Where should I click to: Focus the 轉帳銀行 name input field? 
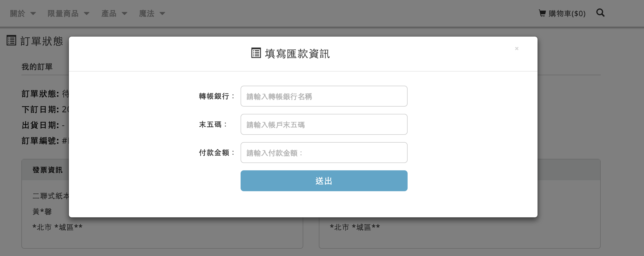pos(324,96)
